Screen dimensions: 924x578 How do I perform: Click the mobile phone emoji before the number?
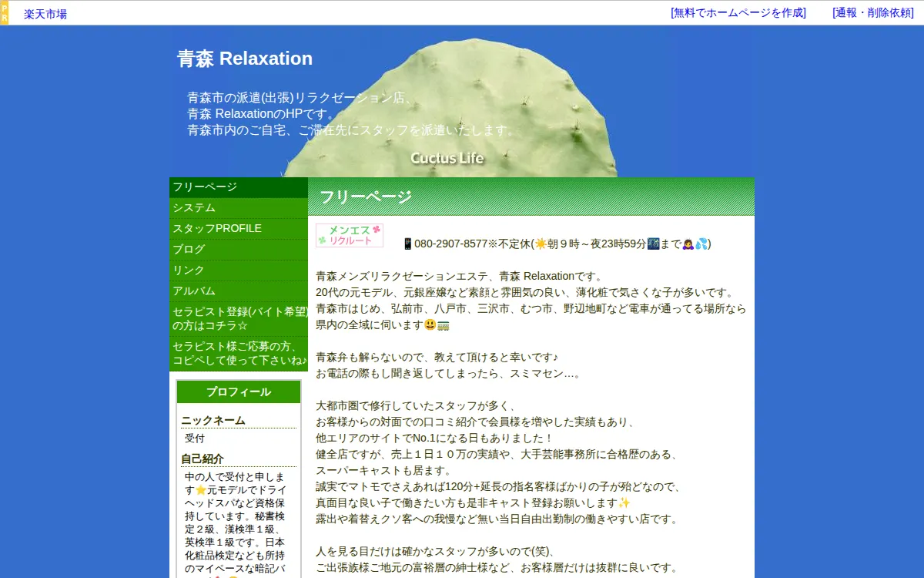407,244
